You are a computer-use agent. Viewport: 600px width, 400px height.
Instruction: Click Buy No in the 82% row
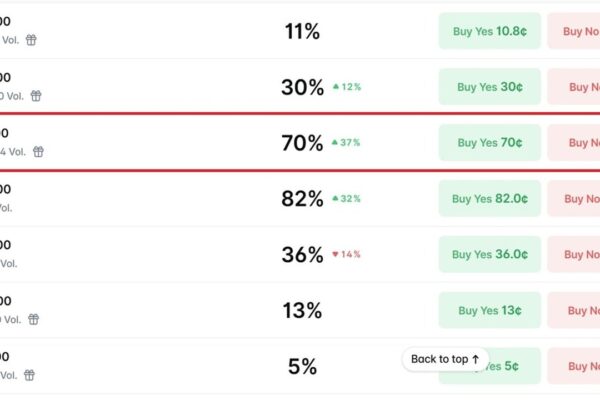(574, 199)
